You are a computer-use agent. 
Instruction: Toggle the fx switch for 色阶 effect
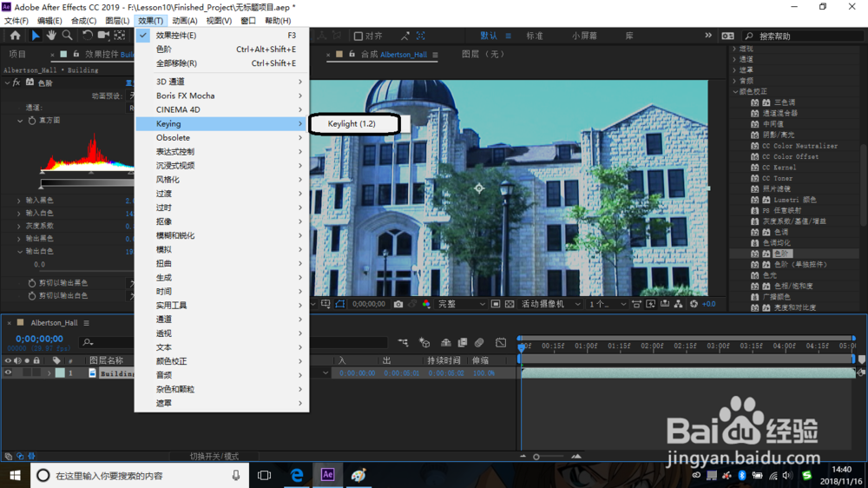coord(16,82)
